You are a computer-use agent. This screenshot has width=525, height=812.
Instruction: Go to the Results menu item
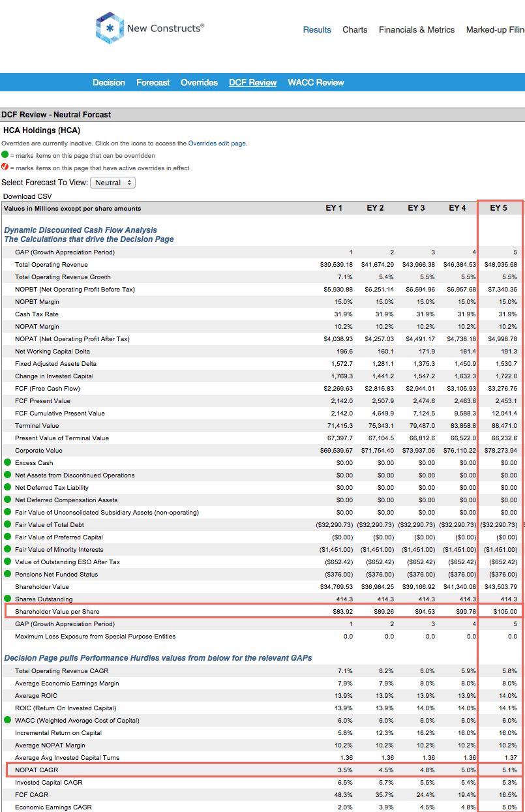[x=317, y=29]
